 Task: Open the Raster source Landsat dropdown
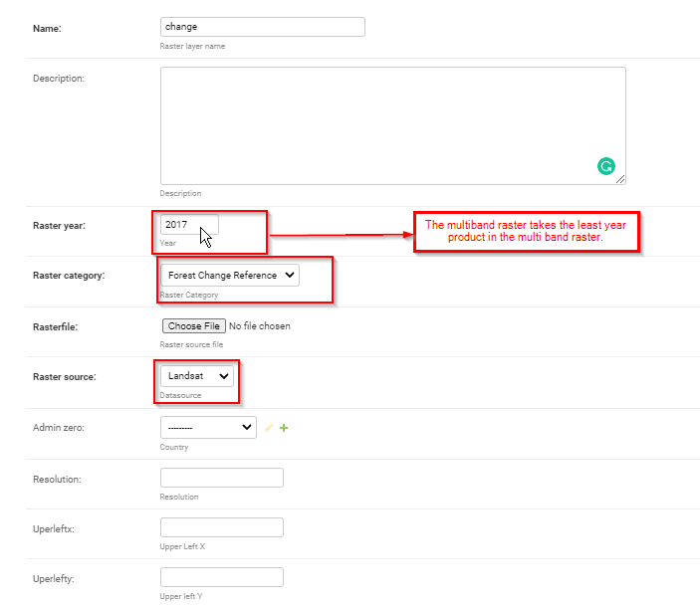[197, 376]
